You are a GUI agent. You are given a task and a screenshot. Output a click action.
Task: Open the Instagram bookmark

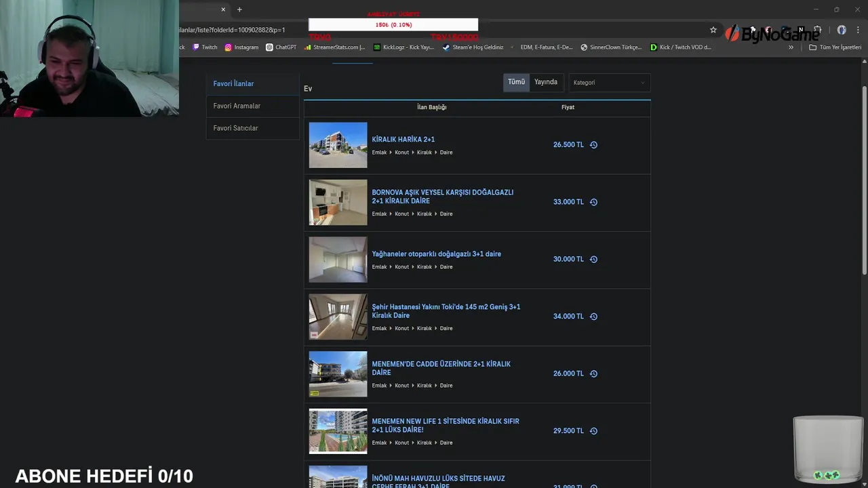[x=241, y=47]
